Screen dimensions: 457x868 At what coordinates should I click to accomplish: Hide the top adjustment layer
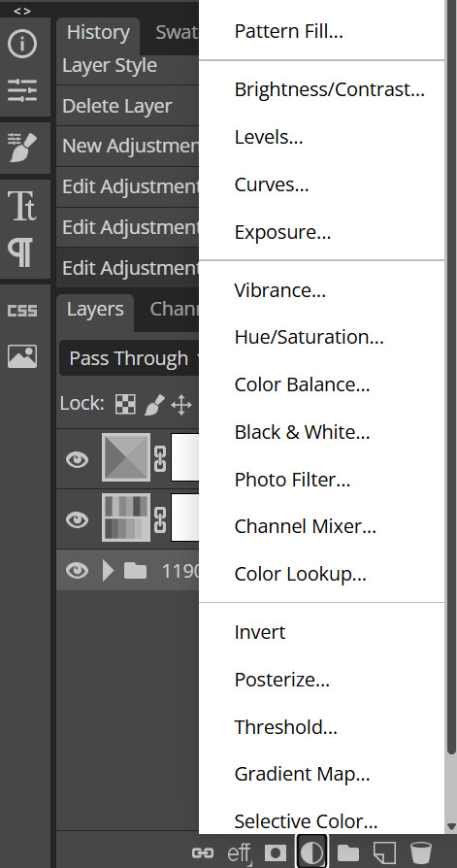coord(77,459)
